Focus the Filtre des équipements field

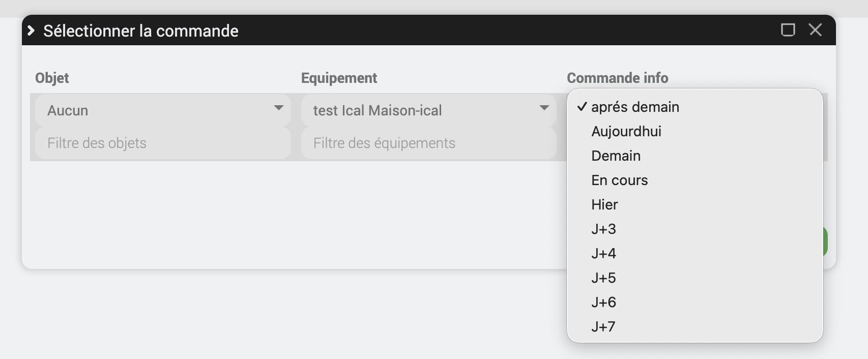tap(428, 143)
